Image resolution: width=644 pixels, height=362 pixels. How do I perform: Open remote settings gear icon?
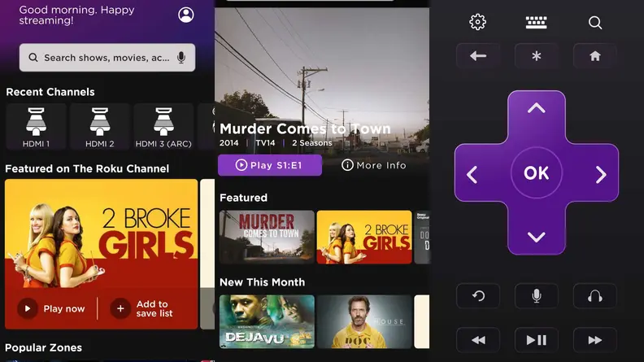477,22
